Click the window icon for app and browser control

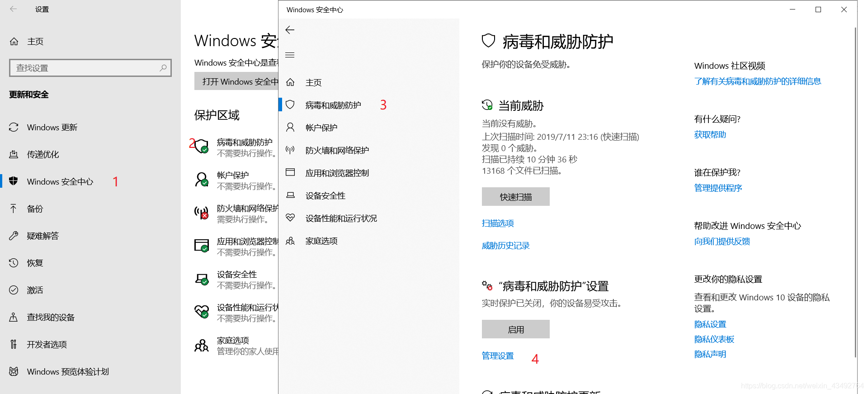click(290, 172)
